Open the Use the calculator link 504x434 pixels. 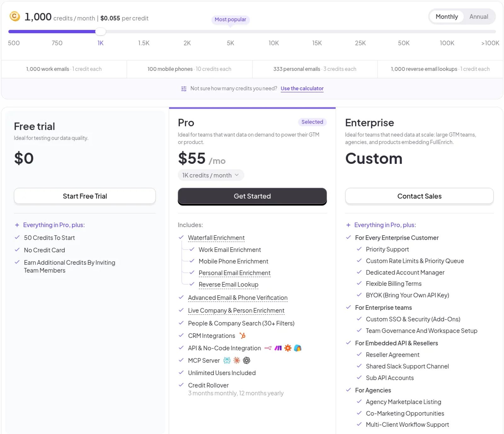[302, 89]
